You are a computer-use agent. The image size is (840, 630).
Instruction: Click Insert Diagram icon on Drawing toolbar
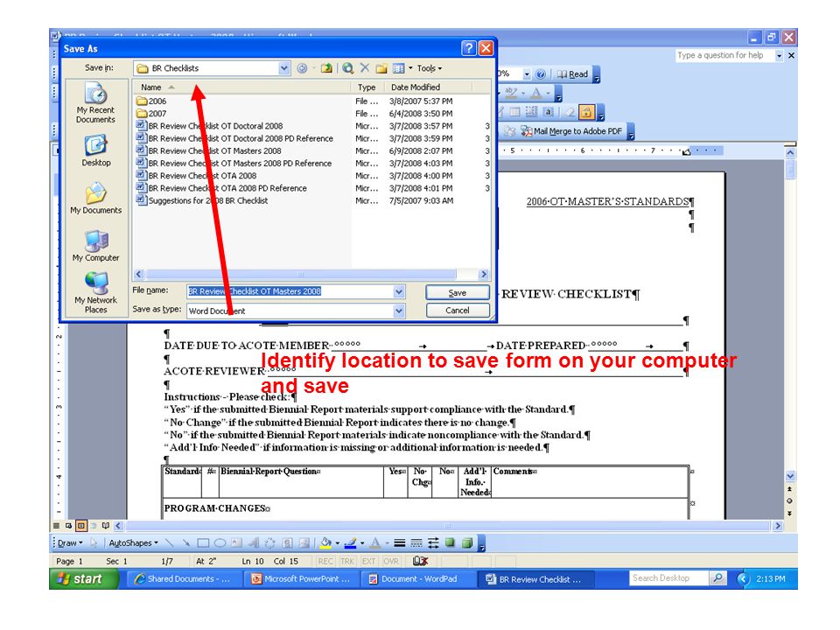click(270, 542)
